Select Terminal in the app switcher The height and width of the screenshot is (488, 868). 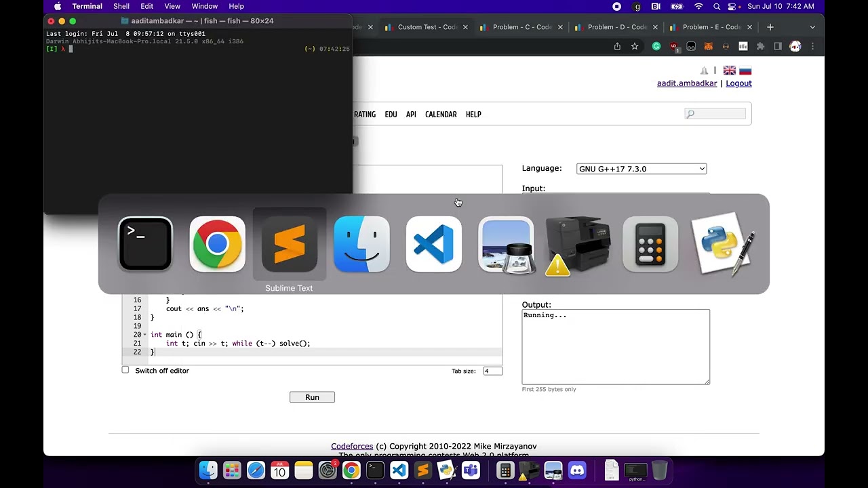click(145, 244)
